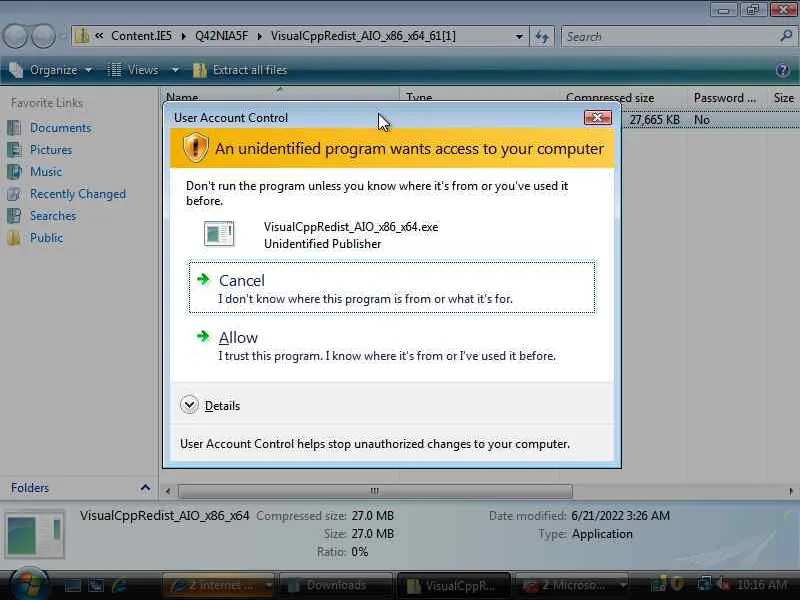800x600 pixels.
Task: Switch to Downloads taskbar window
Action: [335, 585]
